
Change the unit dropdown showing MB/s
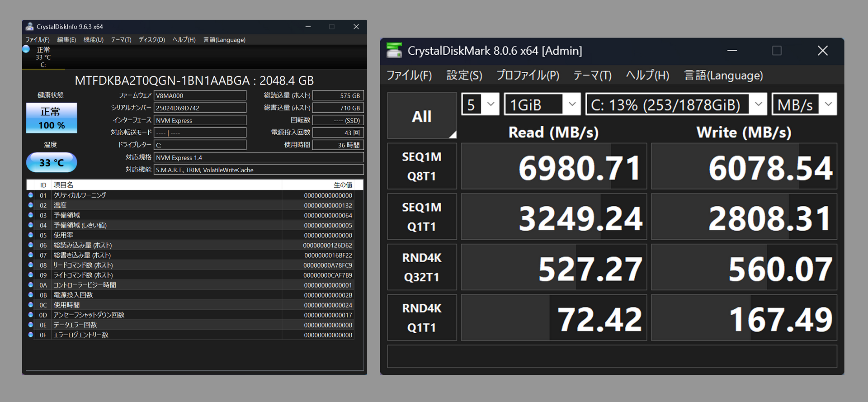click(x=804, y=104)
